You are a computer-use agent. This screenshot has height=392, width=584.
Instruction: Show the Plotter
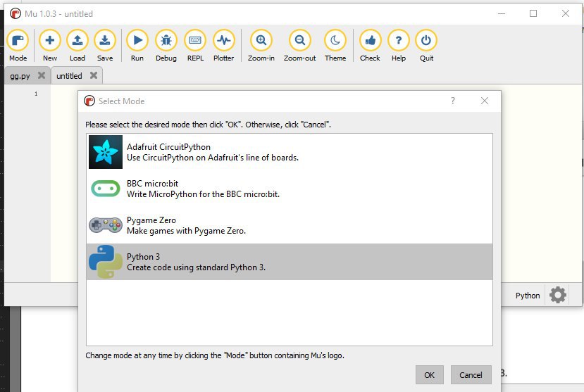[224, 45]
